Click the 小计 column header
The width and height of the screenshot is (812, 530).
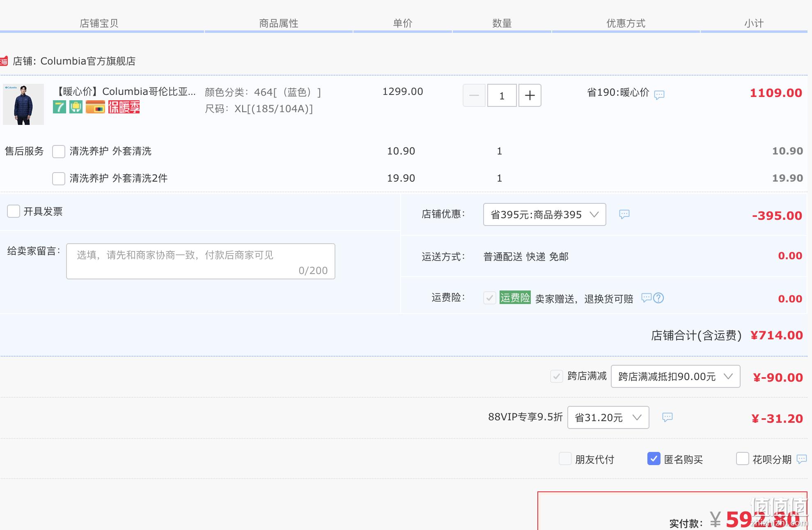(754, 23)
